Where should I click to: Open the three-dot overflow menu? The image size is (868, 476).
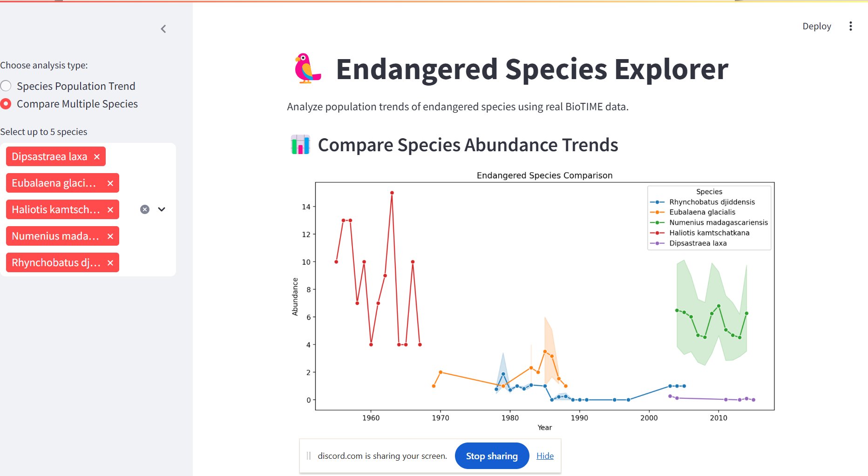tap(851, 26)
